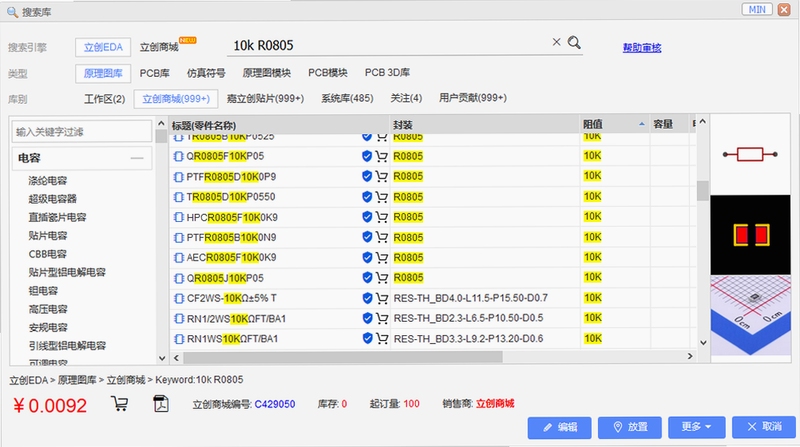Image resolution: width=800 pixels, height=447 pixels.
Task: Click the red PCB footprint preview
Action: (751, 235)
